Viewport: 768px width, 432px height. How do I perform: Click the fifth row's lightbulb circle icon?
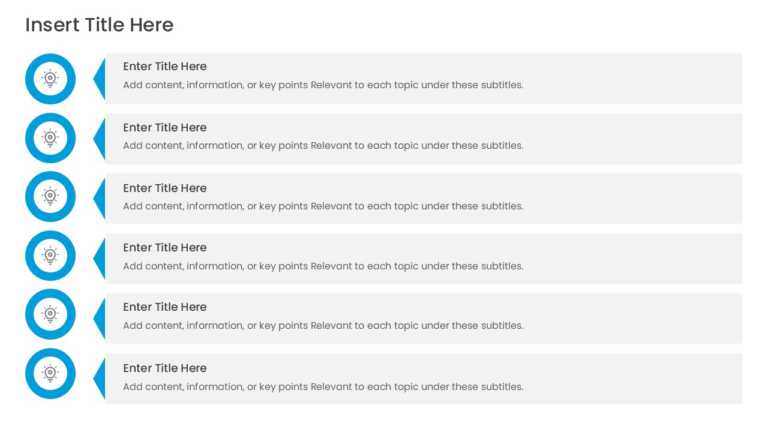click(x=50, y=314)
